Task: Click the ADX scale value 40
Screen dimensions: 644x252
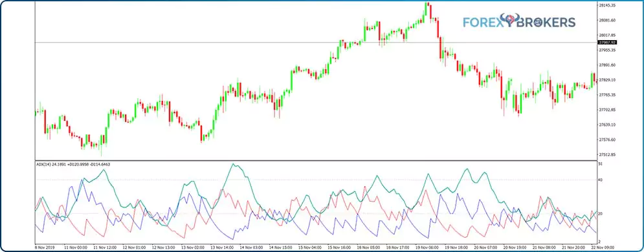Action: click(601, 180)
